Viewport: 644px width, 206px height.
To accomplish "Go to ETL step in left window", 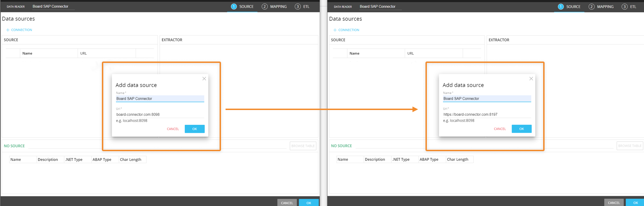I will coord(302,7).
